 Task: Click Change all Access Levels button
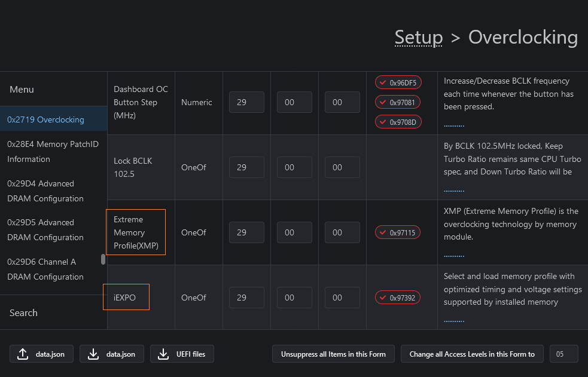click(x=472, y=354)
